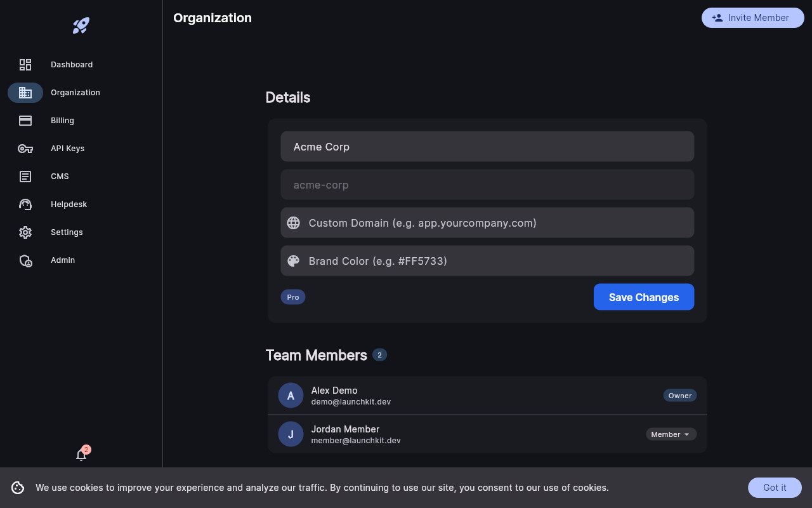Open Settings from sidebar

pyautogui.click(x=81, y=232)
